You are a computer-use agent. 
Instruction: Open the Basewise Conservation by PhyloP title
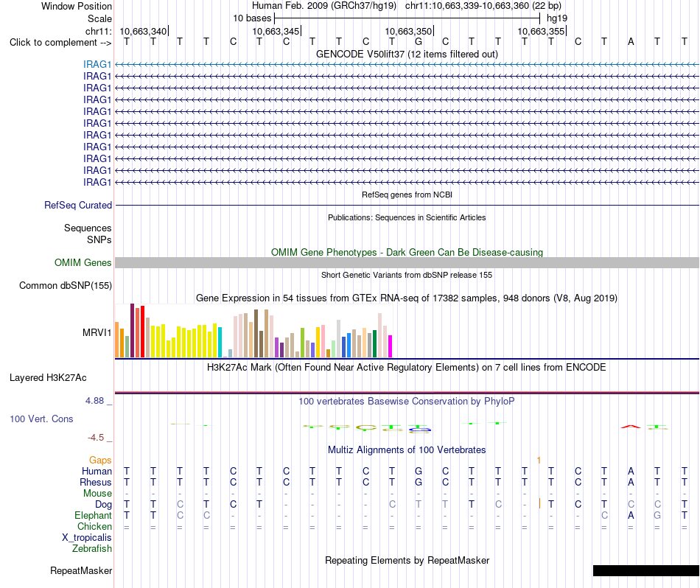(x=407, y=402)
